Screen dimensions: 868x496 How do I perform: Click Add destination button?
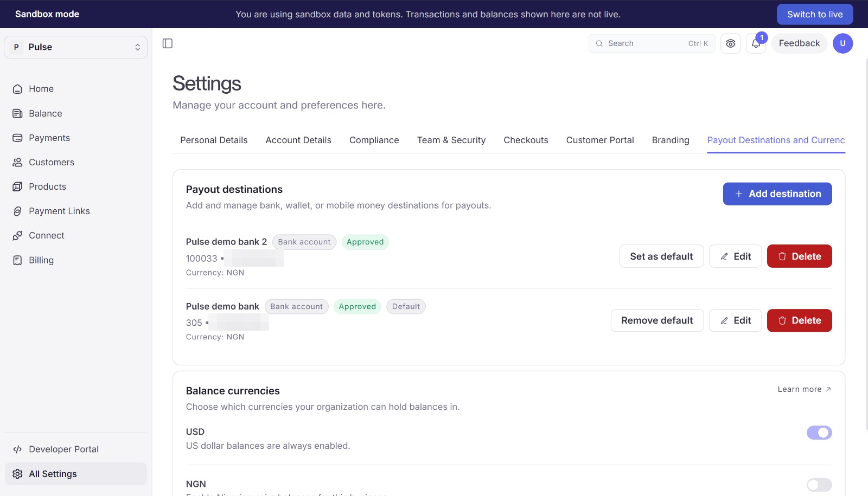pyautogui.click(x=777, y=194)
